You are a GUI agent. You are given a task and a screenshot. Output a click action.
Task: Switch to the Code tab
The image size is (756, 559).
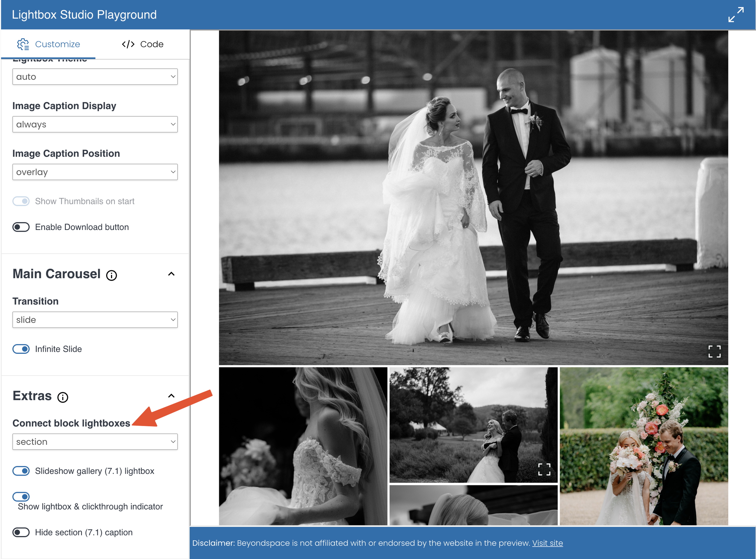tap(142, 44)
